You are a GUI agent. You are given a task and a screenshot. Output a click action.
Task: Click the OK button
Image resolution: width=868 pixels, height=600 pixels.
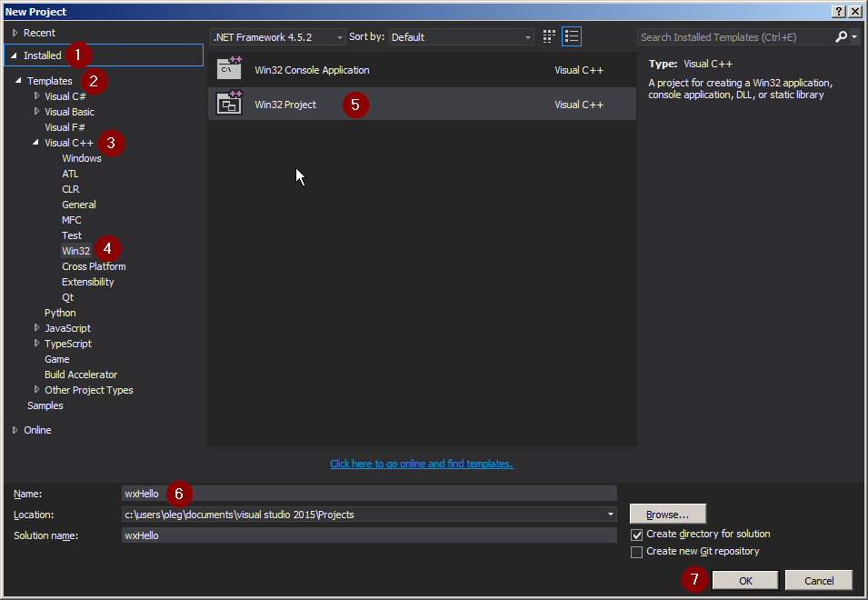[x=745, y=580]
